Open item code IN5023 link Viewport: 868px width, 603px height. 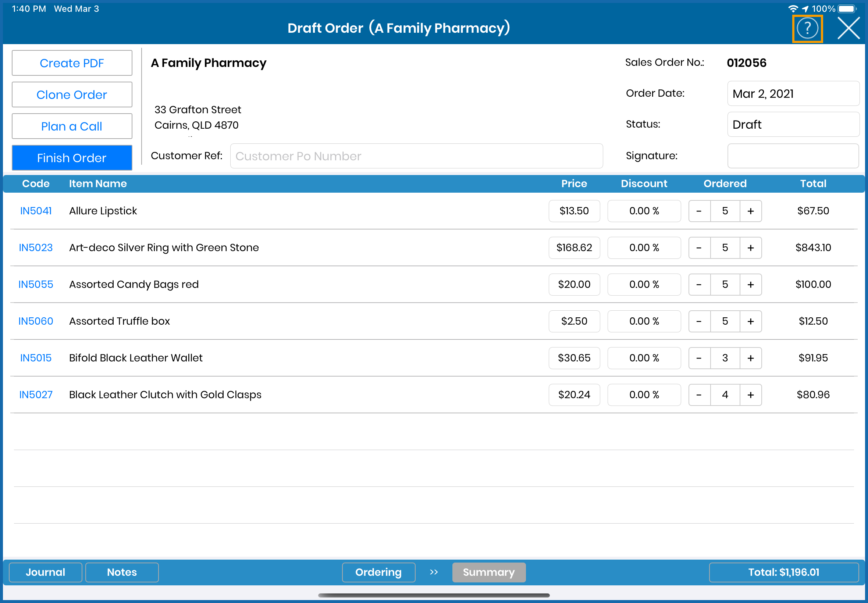coord(36,248)
